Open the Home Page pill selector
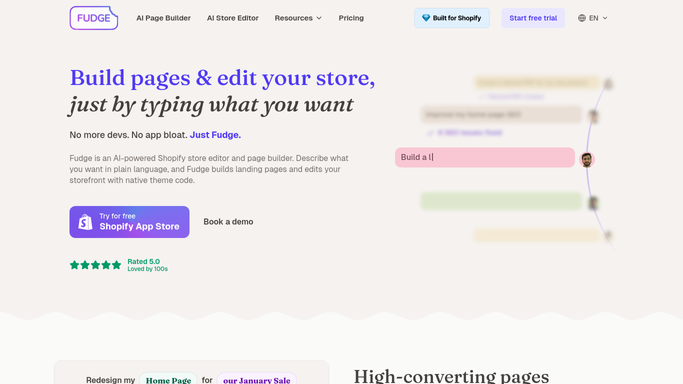 168,380
